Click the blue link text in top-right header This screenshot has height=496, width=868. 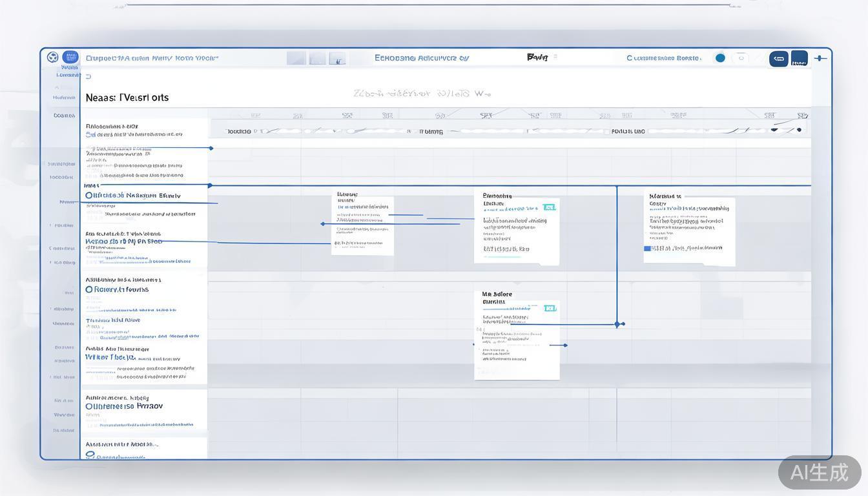pos(663,58)
